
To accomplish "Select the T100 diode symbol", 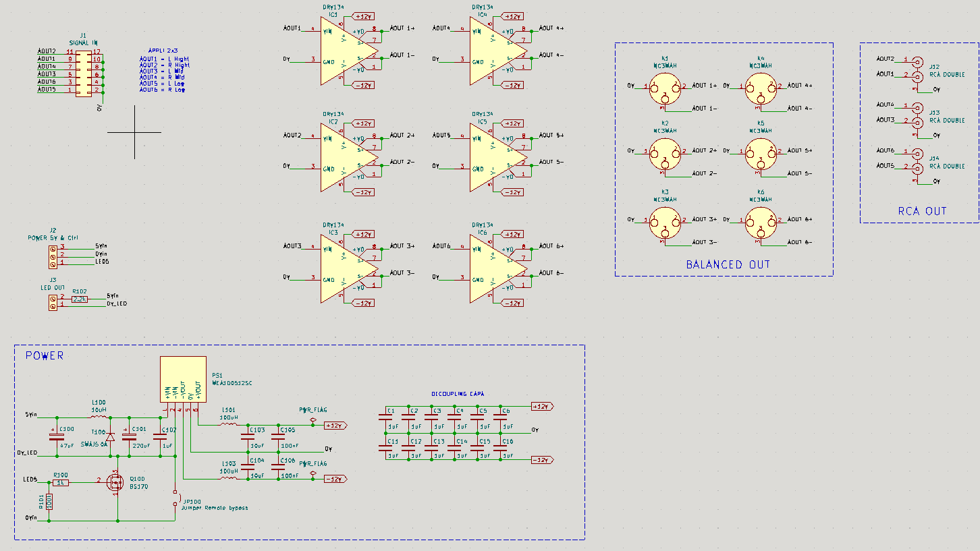I will tap(110, 436).
